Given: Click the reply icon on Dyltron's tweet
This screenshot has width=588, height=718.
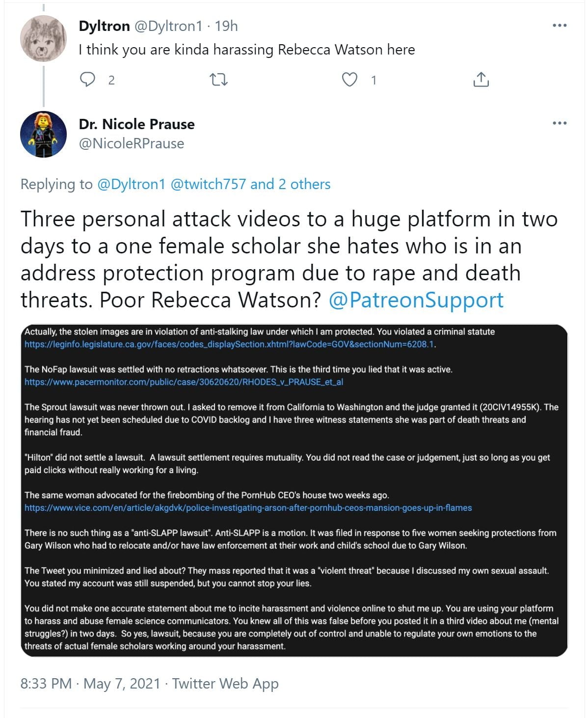Looking at the screenshot, I should coord(88,79).
